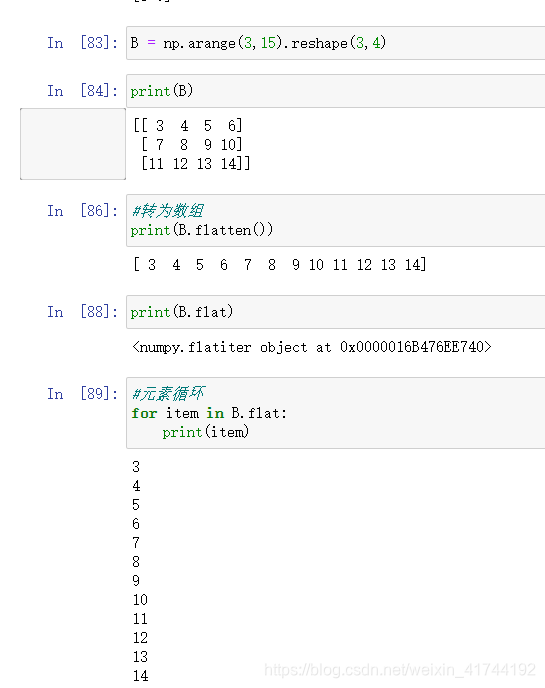Click matrix output row '[[ 3 4 5 6]'
Image resolution: width=545 pixels, height=688 pixels.
pyautogui.click(x=188, y=126)
